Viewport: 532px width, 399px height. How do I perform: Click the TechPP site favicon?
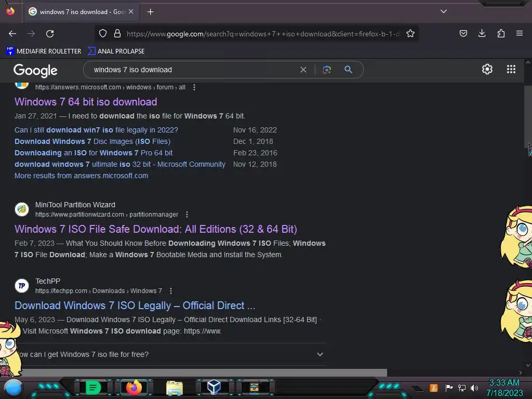[22, 285]
